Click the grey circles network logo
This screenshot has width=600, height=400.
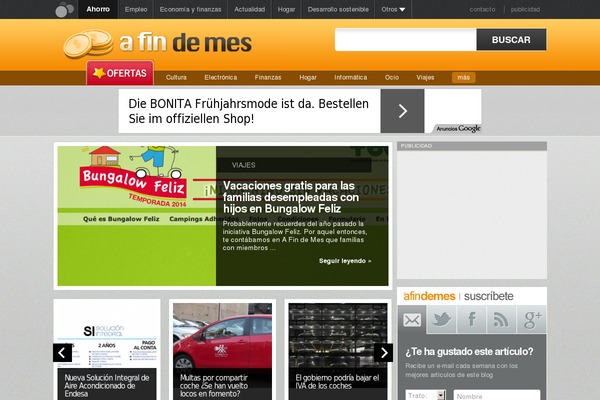[64, 9]
